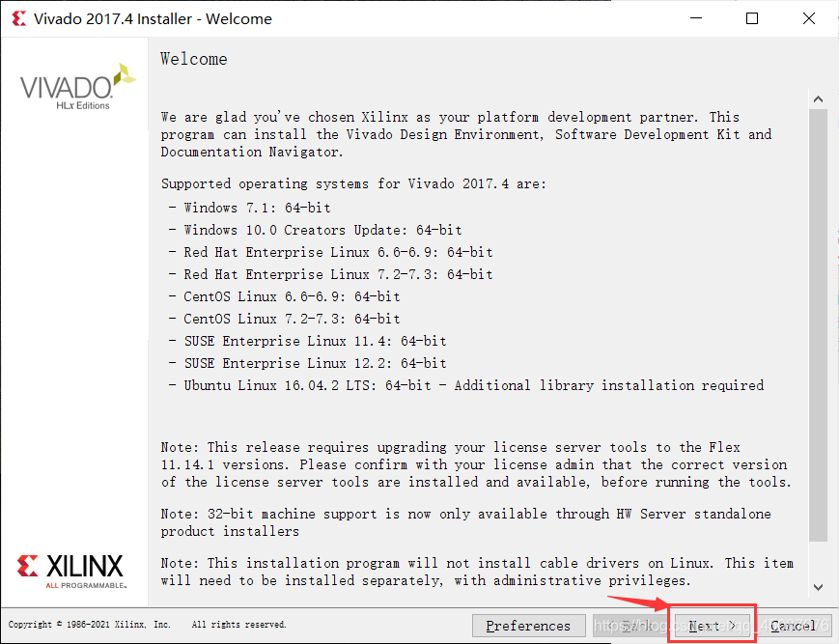Screen dimensions: 839x644
Task: Click the copyright Xilinx text
Action: [x=90, y=625]
